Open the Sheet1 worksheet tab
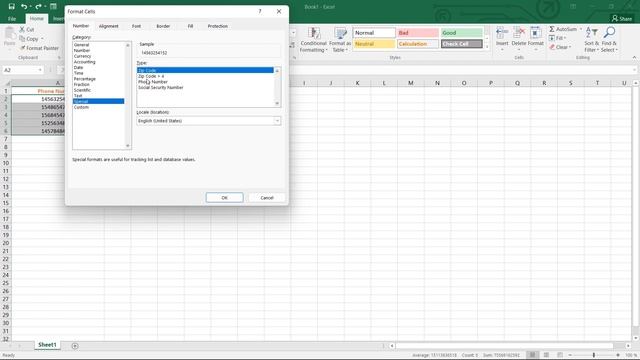 (x=47, y=345)
